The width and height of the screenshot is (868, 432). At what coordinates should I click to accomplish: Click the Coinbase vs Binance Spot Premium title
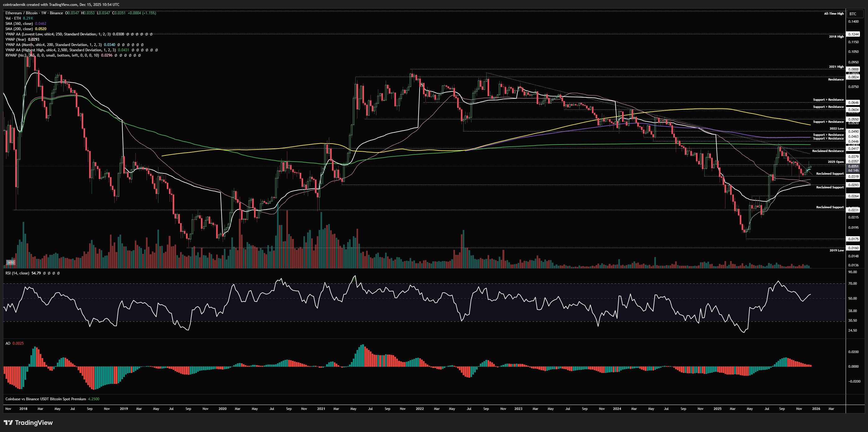tap(45, 399)
